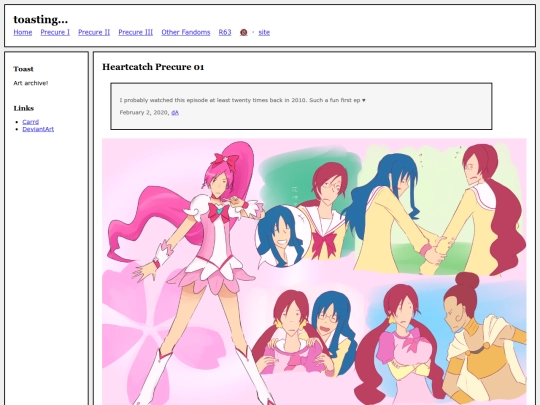
Task: Click the round icon beside R63
Action: 243,32
